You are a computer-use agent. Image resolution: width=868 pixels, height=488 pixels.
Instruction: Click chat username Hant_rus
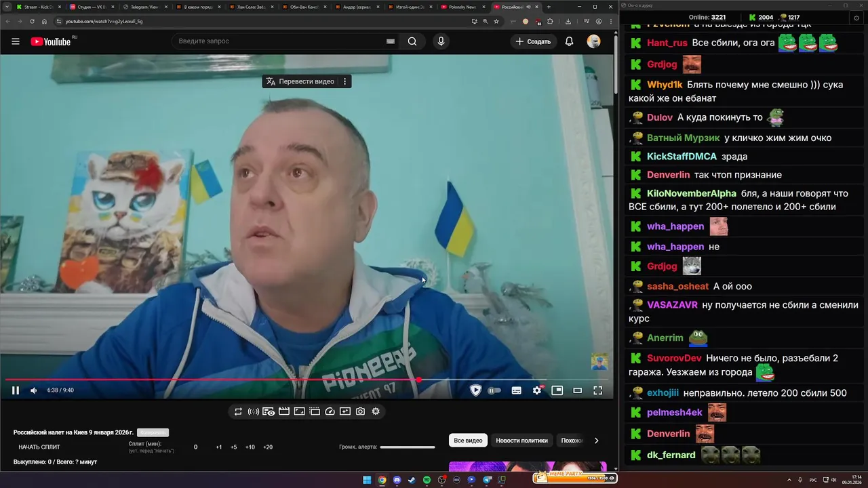pyautogui.click(x=667, y=43)
